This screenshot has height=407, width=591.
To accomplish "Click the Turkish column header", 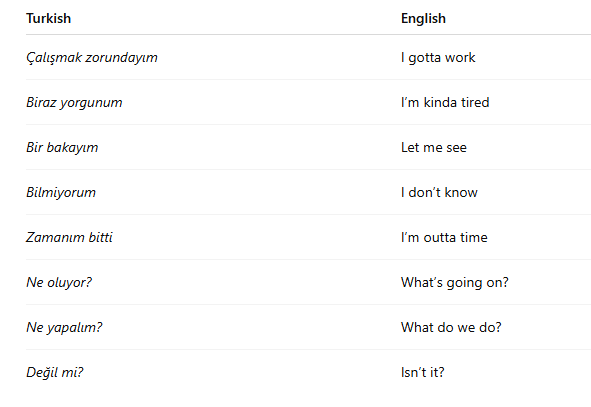I will (x=48, y=18).
